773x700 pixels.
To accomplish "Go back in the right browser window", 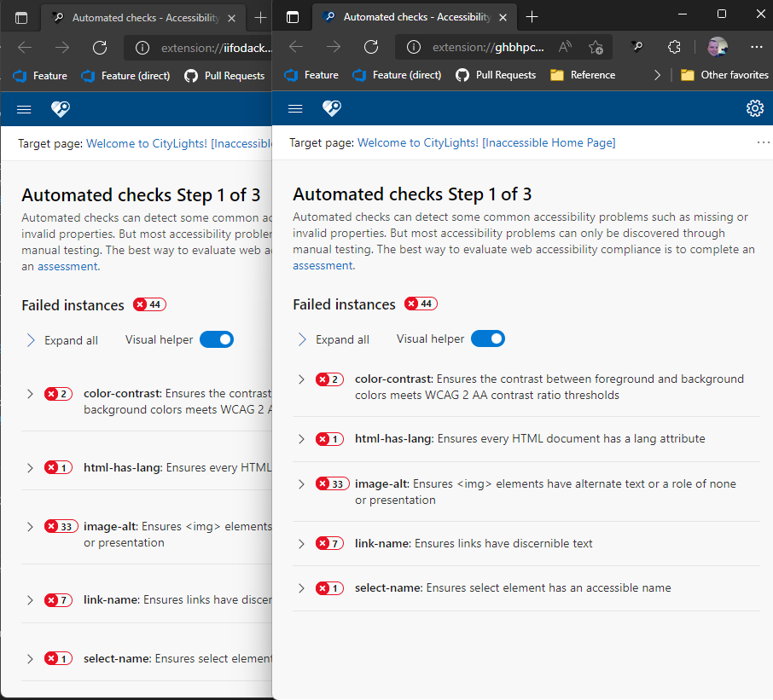I will [x=296, y=47].
